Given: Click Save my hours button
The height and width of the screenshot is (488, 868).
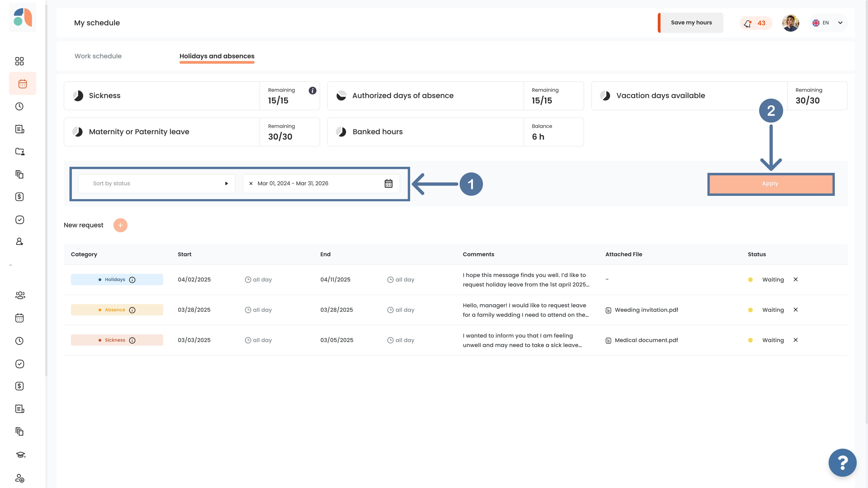Looking at the screenshot, I should 691,23.
